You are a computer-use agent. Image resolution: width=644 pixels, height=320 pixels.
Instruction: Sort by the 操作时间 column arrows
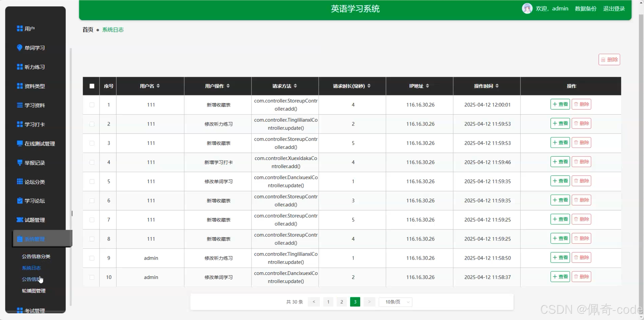click(497, 86)
